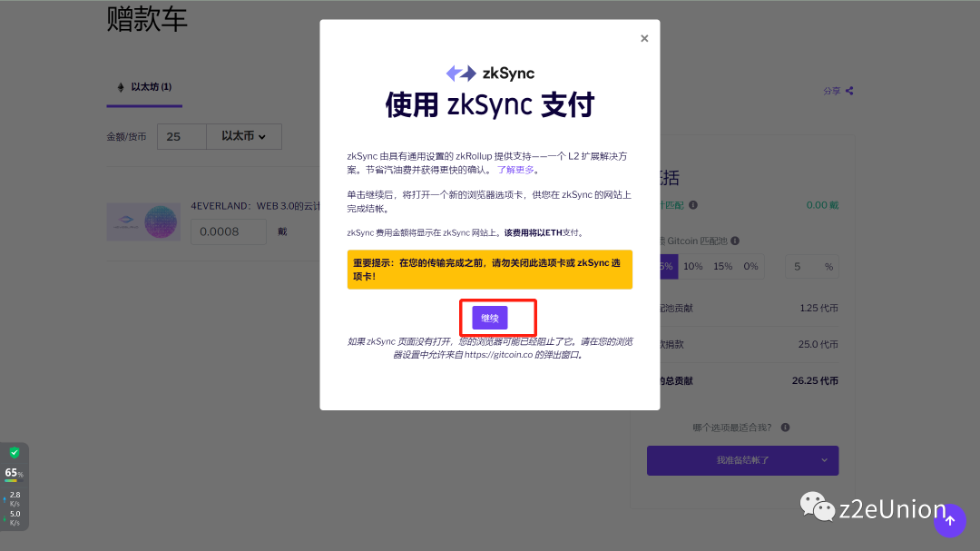The image size is (980, 551).
Task: Click the 继续 button in the dialog
Action: [488, 318]
